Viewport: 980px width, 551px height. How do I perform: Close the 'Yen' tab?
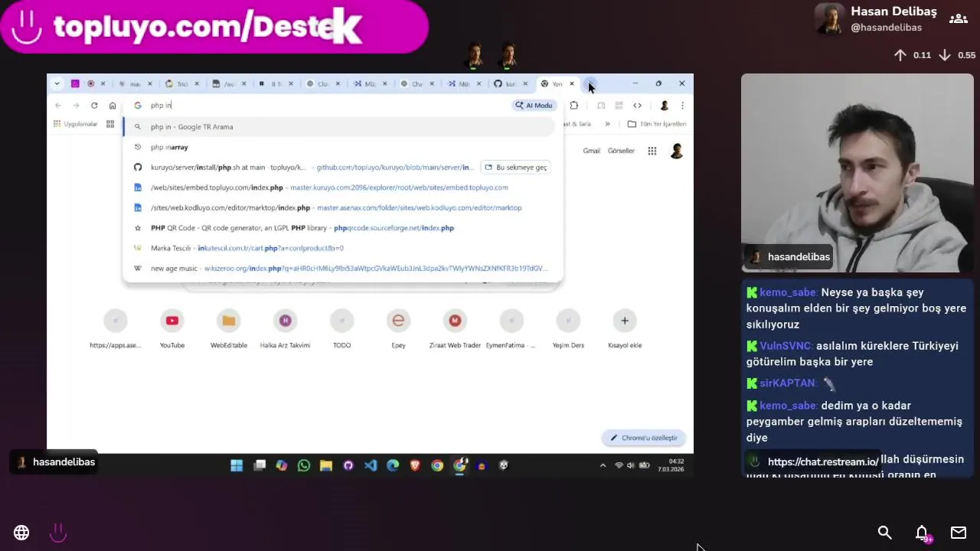click(x=571, y=83)
